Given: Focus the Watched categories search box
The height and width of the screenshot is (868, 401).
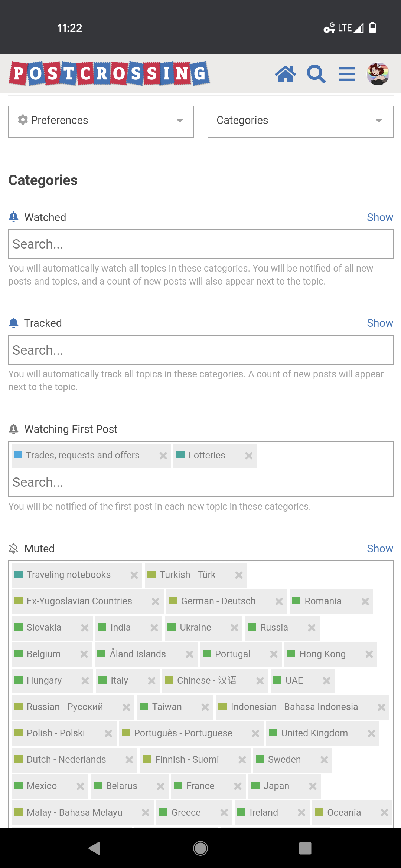Looking at the screenshot, I should [x=201, y=244].
